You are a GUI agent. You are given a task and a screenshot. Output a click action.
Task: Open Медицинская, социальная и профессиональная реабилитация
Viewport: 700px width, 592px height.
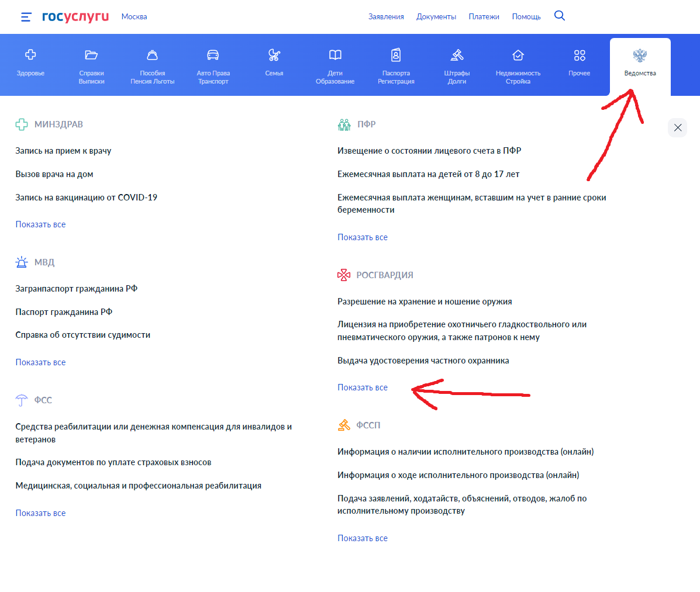coord(139,486)
